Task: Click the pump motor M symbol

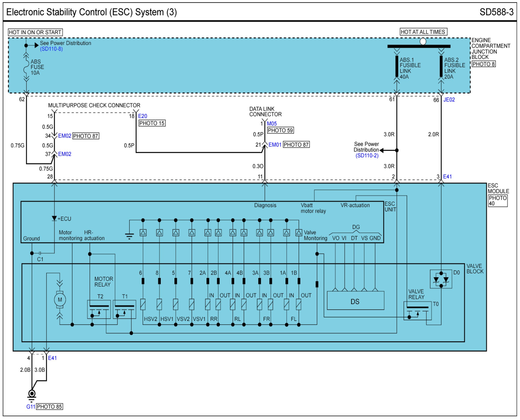Action: [x=60, y=300]
